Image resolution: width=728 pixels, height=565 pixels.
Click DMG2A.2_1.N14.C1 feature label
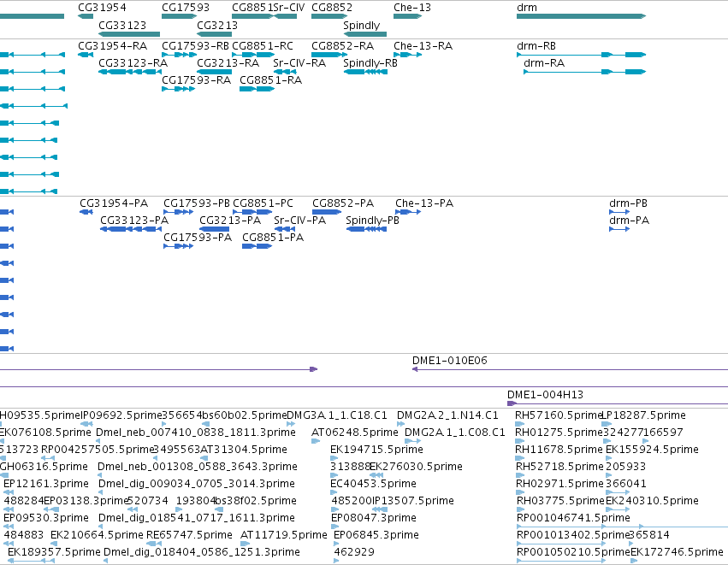(x=447, y=415)
